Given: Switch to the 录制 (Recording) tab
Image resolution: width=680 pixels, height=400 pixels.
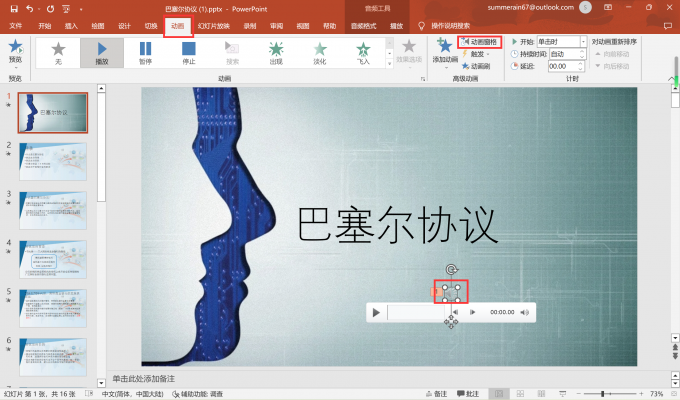Looking at the screenshot, I should [x=250, y=26].
